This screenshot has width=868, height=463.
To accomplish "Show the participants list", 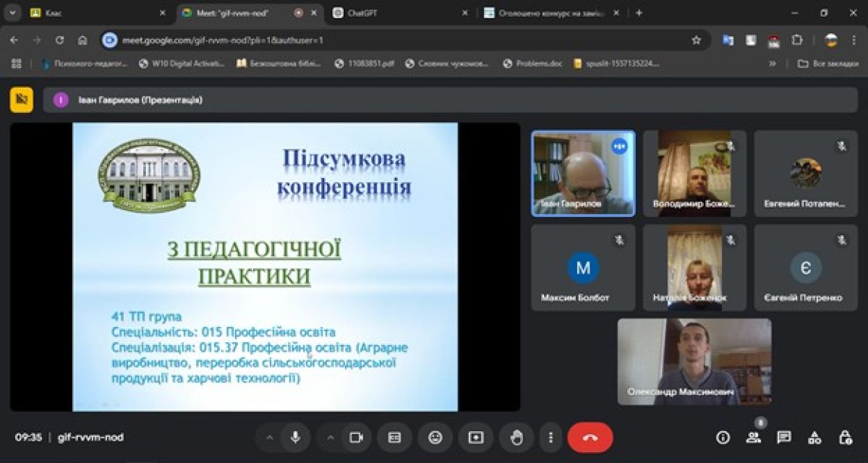I will 753,438.
